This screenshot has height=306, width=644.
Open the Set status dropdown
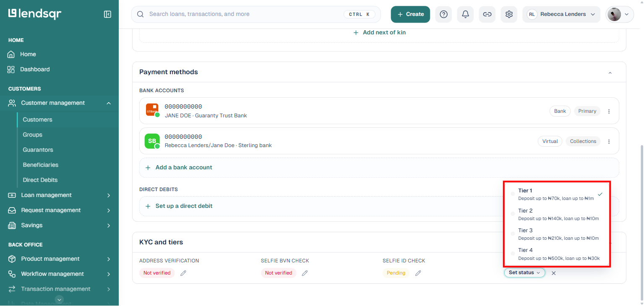pos(524,272)
